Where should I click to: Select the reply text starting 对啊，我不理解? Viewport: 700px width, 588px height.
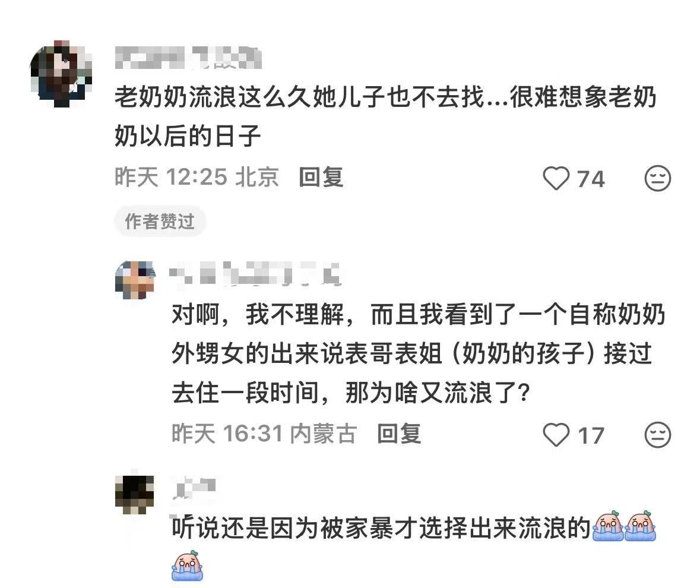[x=419, y=353]
